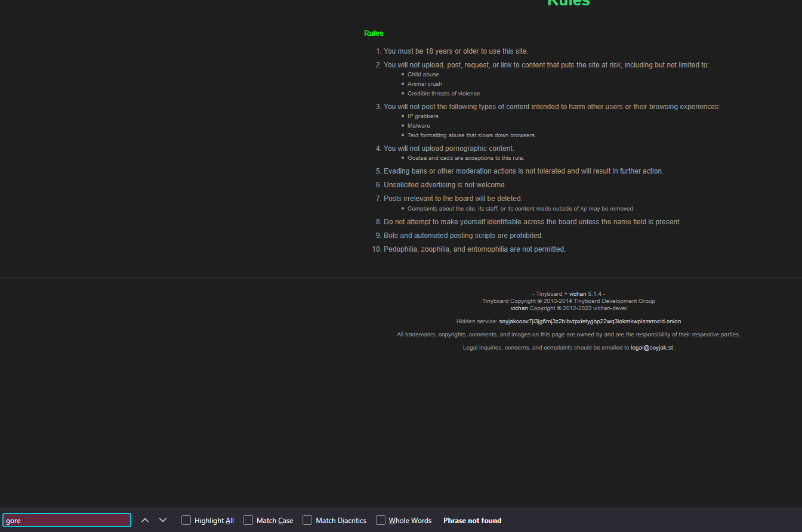This screenshot has width=802, height=532.
Task: Click rule 8 about being identifiable
Action: pos(532,222)
